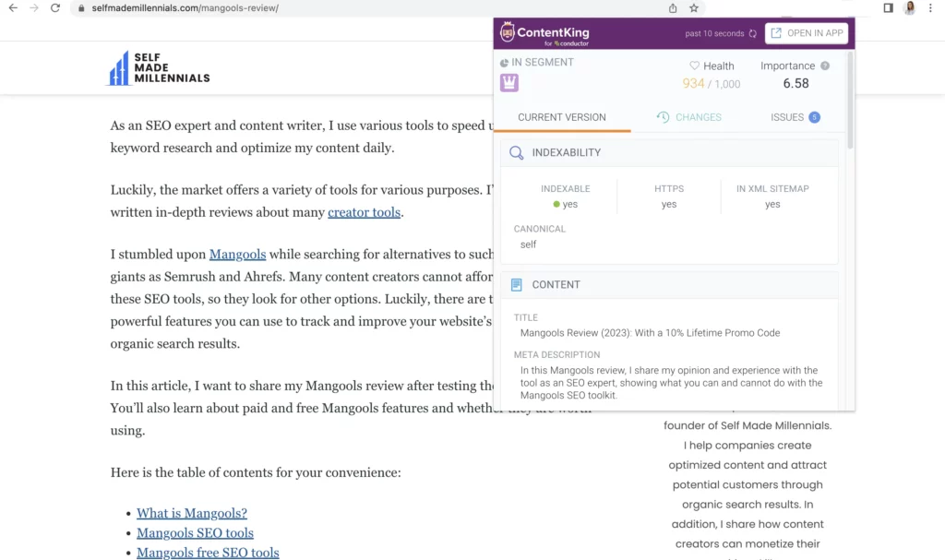Click the Self Made Millennials logo

coord(158,67)
